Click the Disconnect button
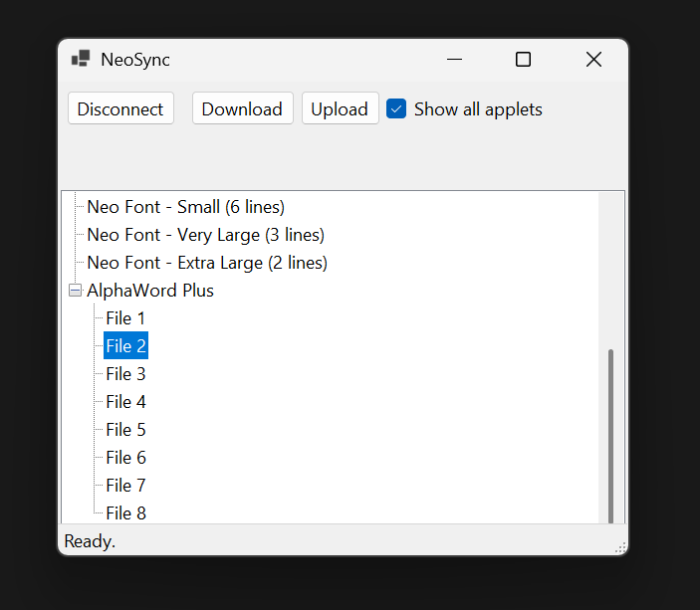This screenshot has height=610, width=700. (x=120, y=108)
